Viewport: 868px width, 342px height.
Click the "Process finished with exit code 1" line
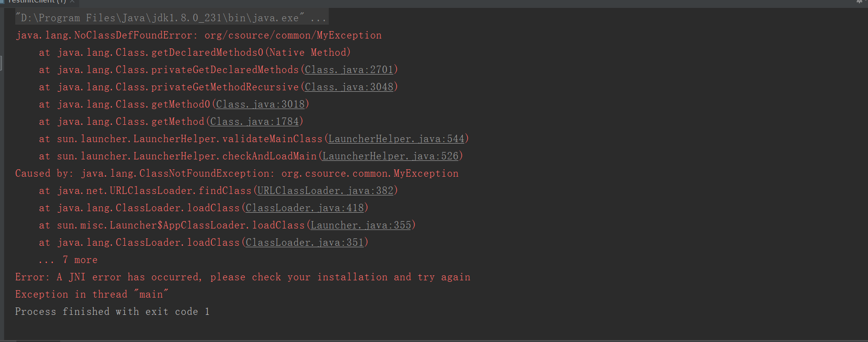(x=112, y=311)
